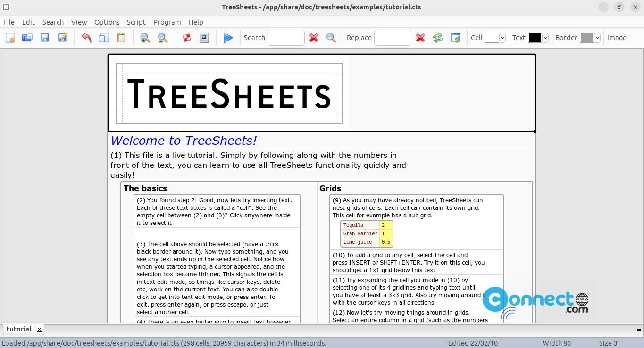Click the 'Width 80' status bar entry
The height and width of the screenshot is (348, 644).
pos(557,343)
